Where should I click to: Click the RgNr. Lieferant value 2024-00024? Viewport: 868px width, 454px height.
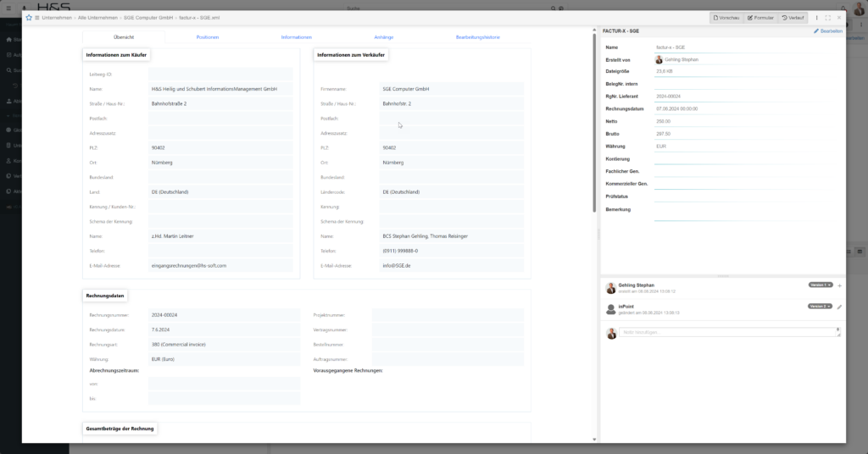(668, 97)
